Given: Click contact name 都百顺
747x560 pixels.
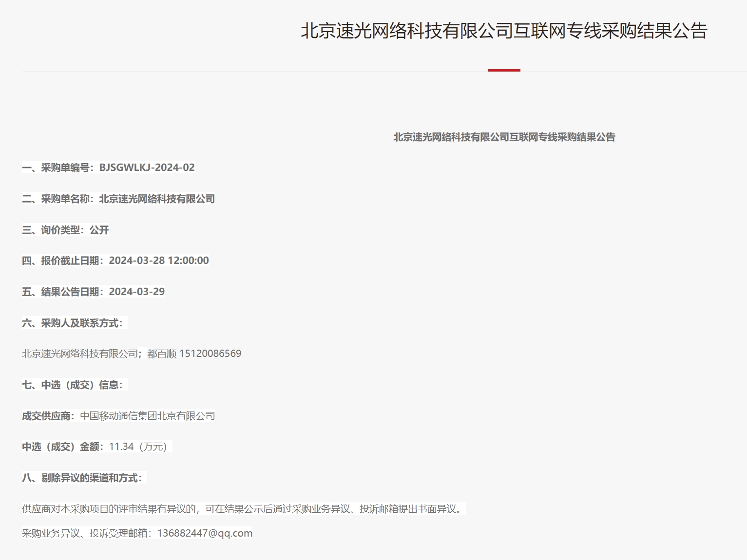Looking at the screenshot, I should pyautogui.click(x=162, y=354).
